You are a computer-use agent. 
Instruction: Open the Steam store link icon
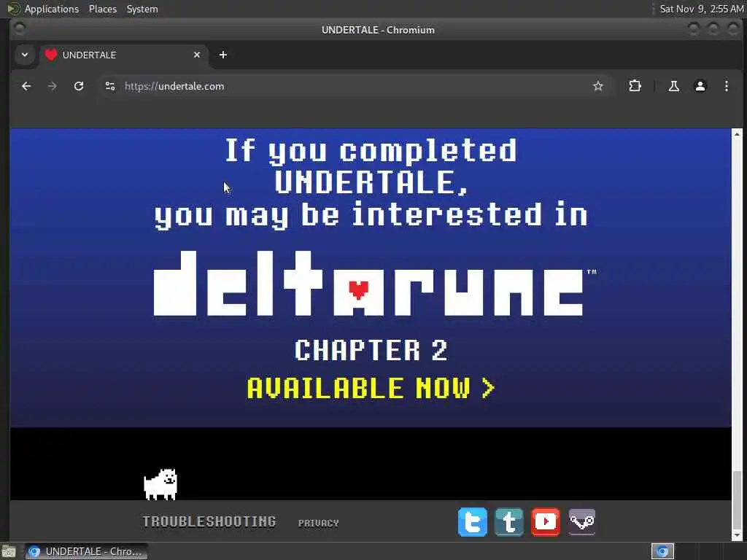click(x=581, y=522)
